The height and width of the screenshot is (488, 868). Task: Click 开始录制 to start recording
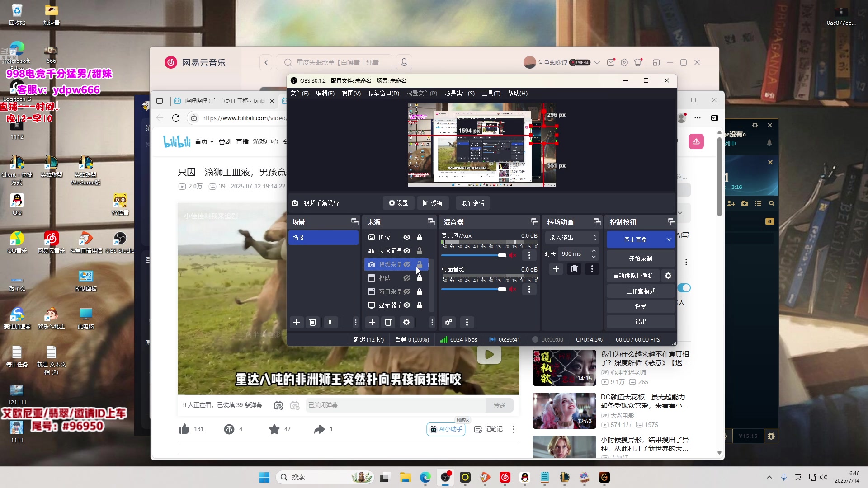click(x=641, y=259)
